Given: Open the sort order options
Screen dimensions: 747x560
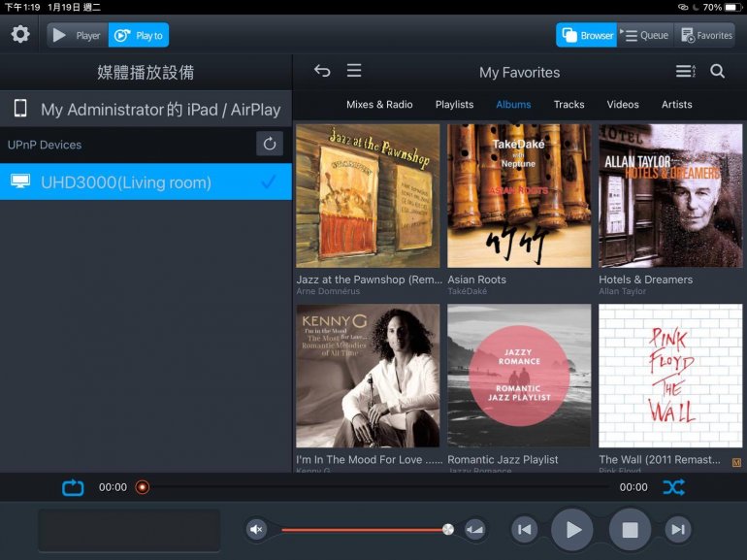Looking at the screenshot, I should 685,71.
